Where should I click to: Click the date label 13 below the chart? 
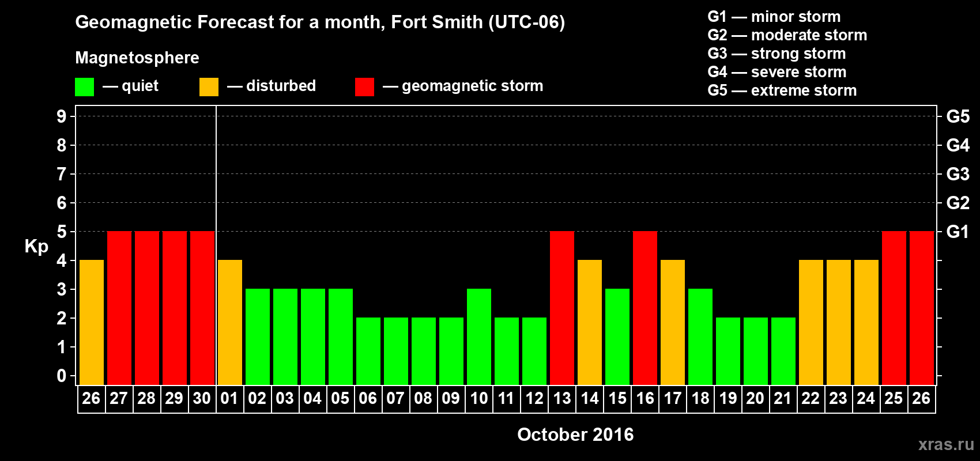click(x=562, y=399)
